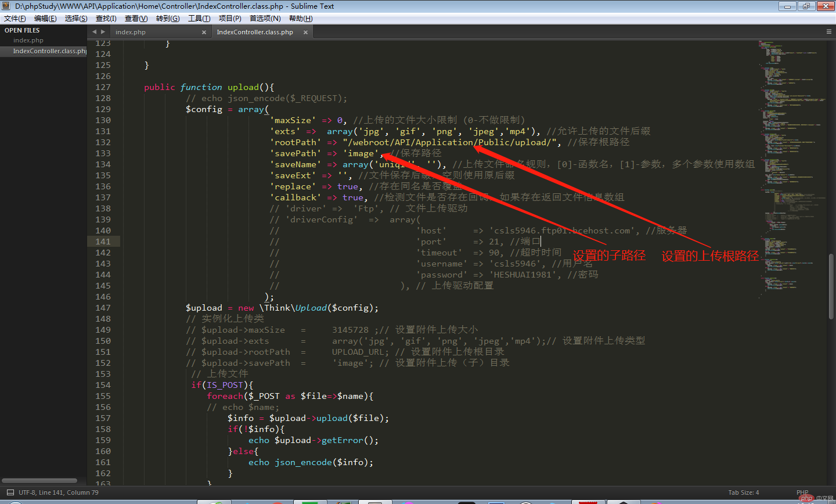Open index.php in the sidebar
This screenshot has height=504, width=836.
[28, 41]
